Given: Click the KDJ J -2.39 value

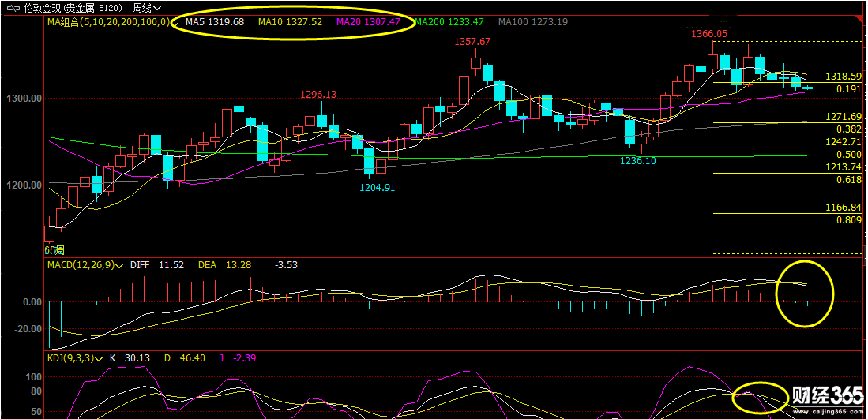Looking at the screenshot, I should click(239, 358).
